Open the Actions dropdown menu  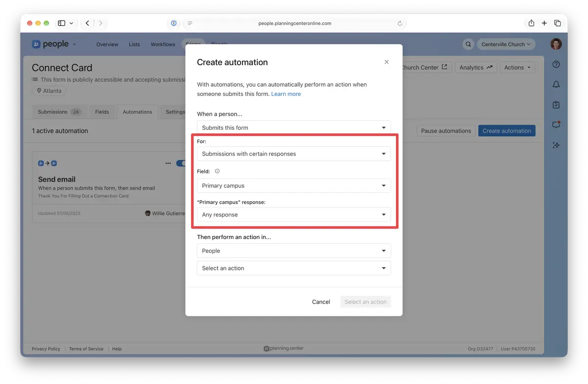point(517,68)
